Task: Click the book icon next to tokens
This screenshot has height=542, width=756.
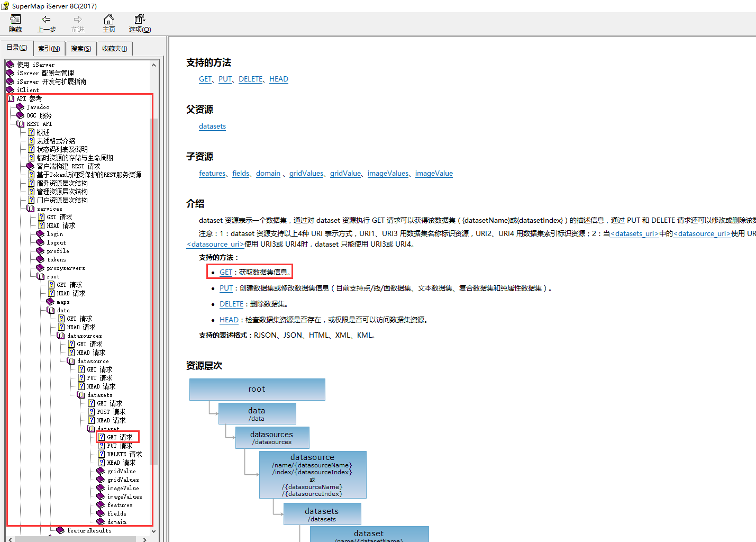Action: [40, 259]
